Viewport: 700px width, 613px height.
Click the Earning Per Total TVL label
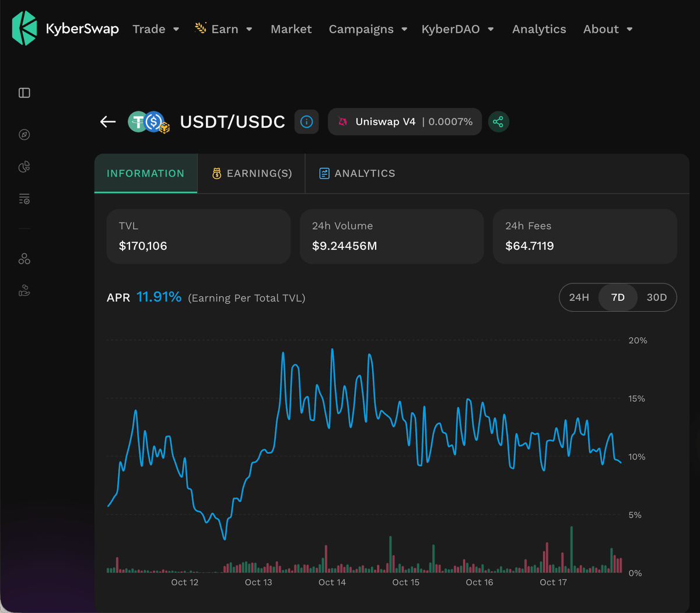[x=247, y=298]
